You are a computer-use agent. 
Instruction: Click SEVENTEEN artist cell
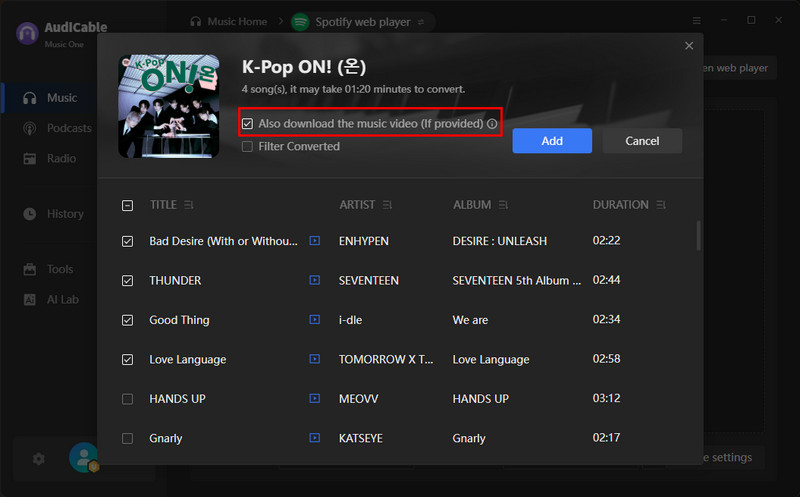click(x=369, y=280)
